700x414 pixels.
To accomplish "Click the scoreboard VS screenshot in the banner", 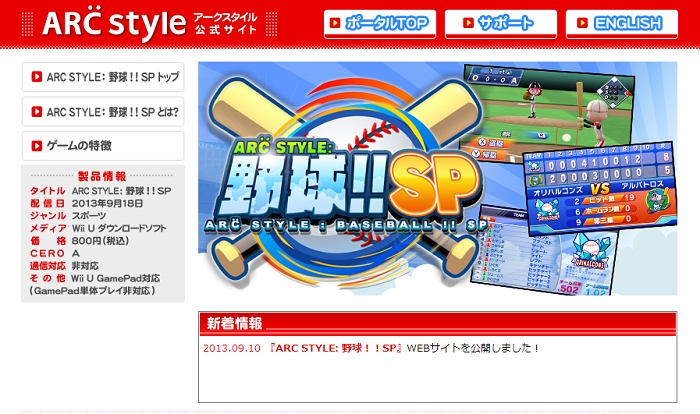I will coord(600,188).
